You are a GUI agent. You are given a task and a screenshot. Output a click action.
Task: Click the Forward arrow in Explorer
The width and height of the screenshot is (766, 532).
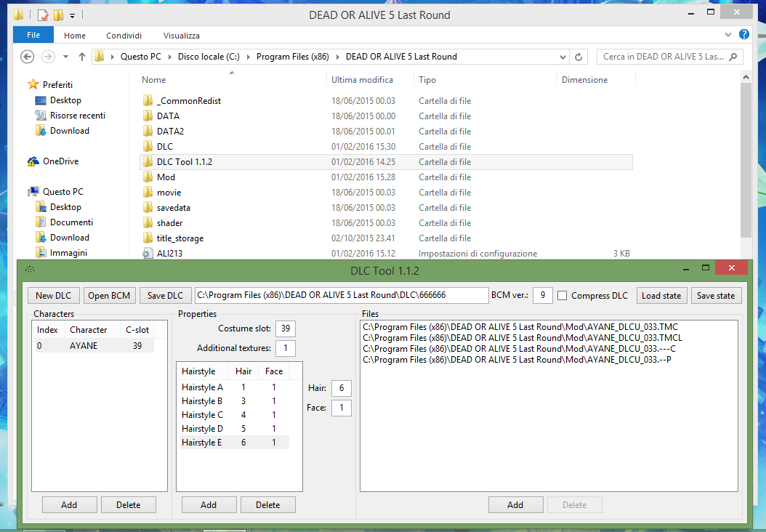[48, 57]
